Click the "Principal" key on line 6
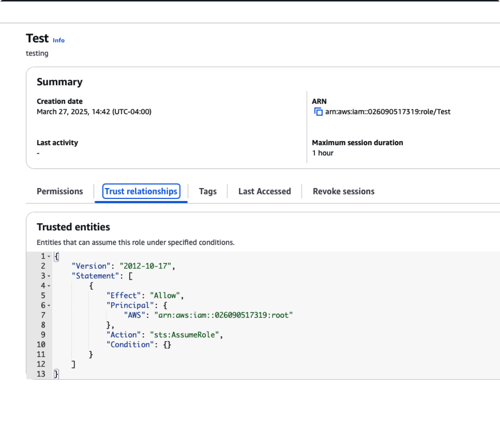The width and height of the screenshot is (500, 448). (x=130, y=305)
